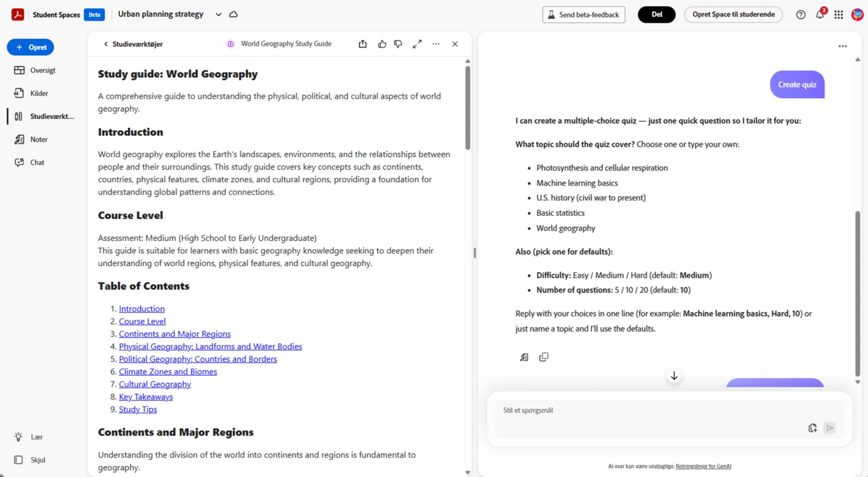This screenshot has height=477, width=868.
Task: Go back to Studieværktøjer via chevron
Action: click(x=133, y=44)
